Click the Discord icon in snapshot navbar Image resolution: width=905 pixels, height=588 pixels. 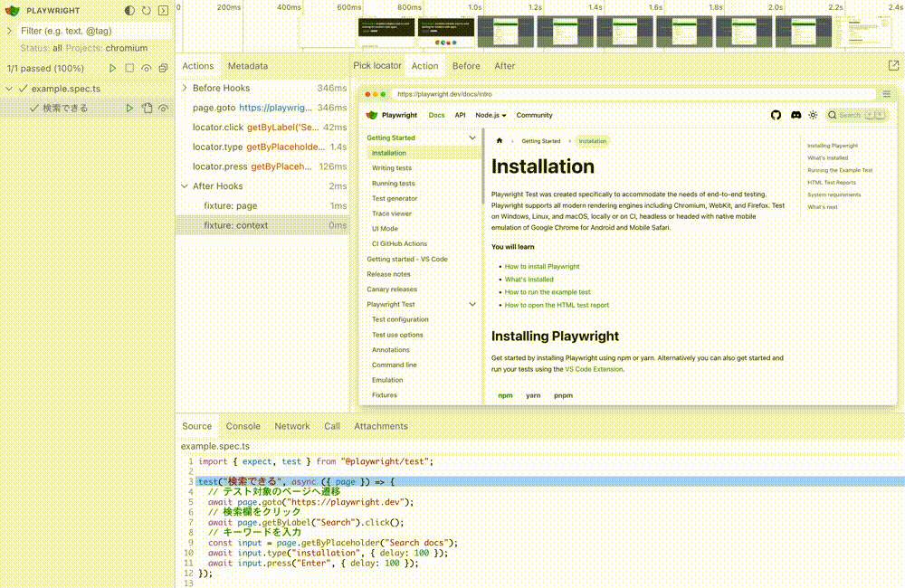click(795, 115)
